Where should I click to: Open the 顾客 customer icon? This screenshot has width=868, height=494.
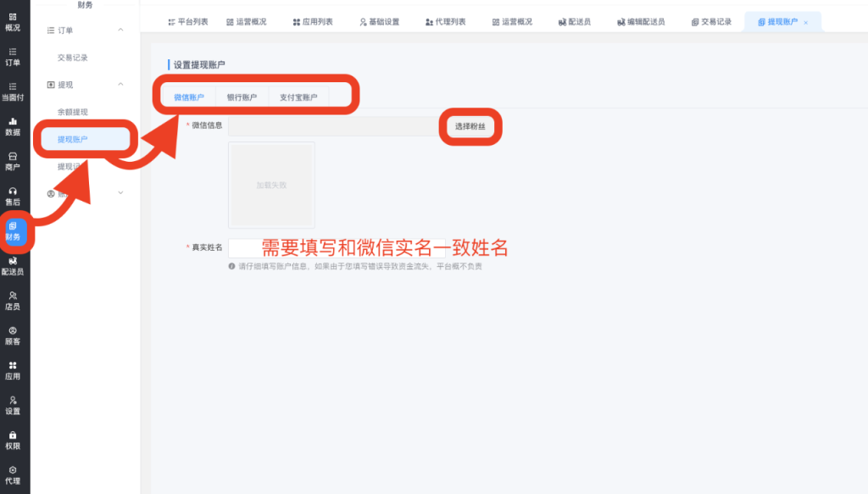(x=13, y=336)
